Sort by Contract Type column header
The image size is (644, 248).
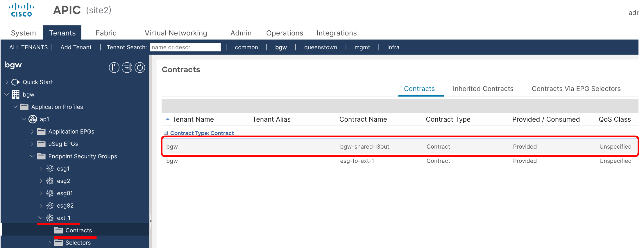pos(448,119)
